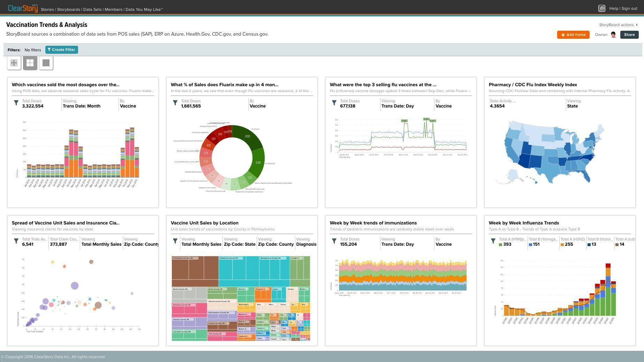Viewport: 644px width, 362px height.
Task: Switch to single frame view
Action: pos(46,63)
